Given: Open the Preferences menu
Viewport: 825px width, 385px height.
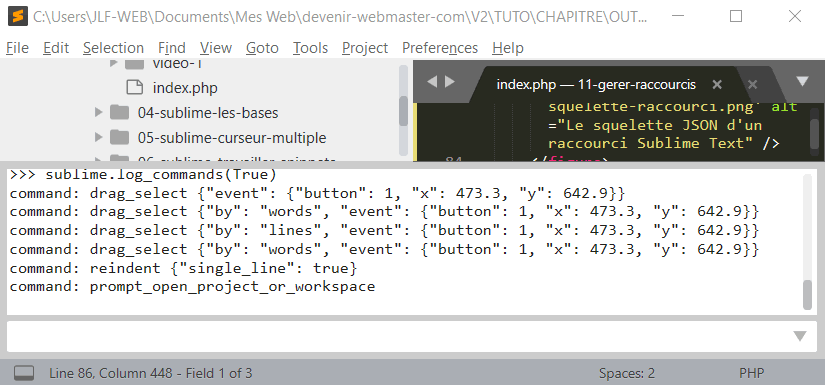Looking at the screenshot, I should pos(440,48).
